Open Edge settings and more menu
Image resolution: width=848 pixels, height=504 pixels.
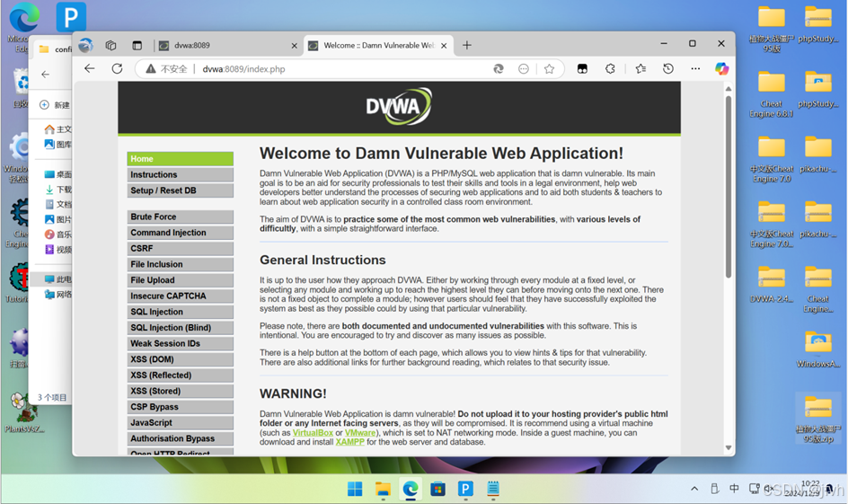coord(695,68)
